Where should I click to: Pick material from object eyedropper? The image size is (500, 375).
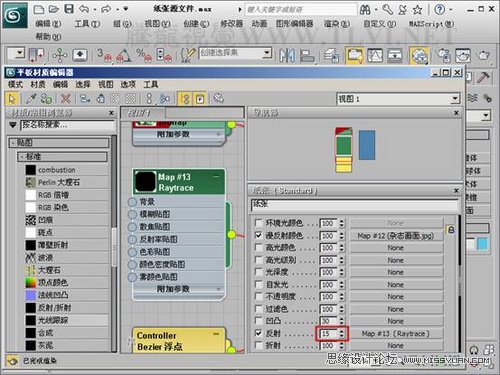click(x=31, y=99)
